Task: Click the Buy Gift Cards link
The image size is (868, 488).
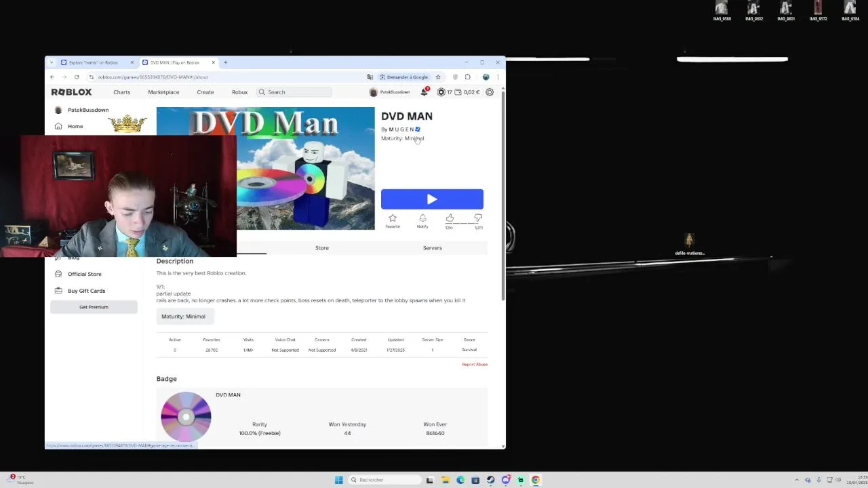Action: point(86,291)
